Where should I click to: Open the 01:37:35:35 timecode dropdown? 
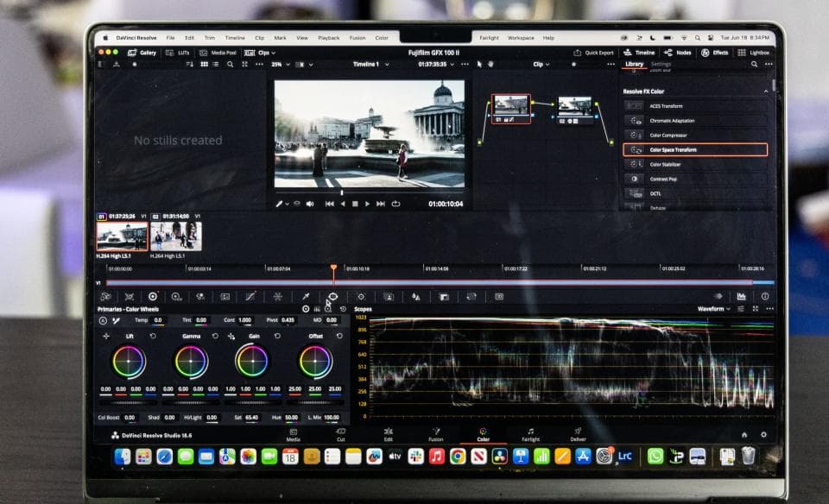(x=436, y=65)
